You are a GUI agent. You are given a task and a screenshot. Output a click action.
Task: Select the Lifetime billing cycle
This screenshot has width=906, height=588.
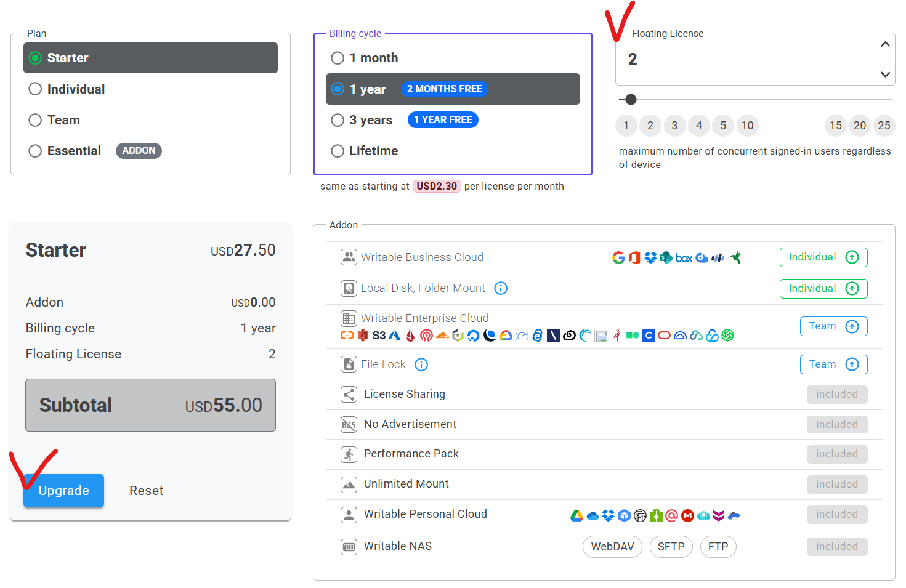tap(338, 151)
